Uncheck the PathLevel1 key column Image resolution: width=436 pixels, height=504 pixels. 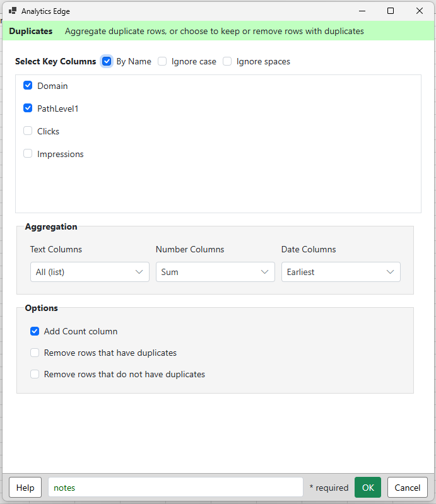[x=28, y=108]
